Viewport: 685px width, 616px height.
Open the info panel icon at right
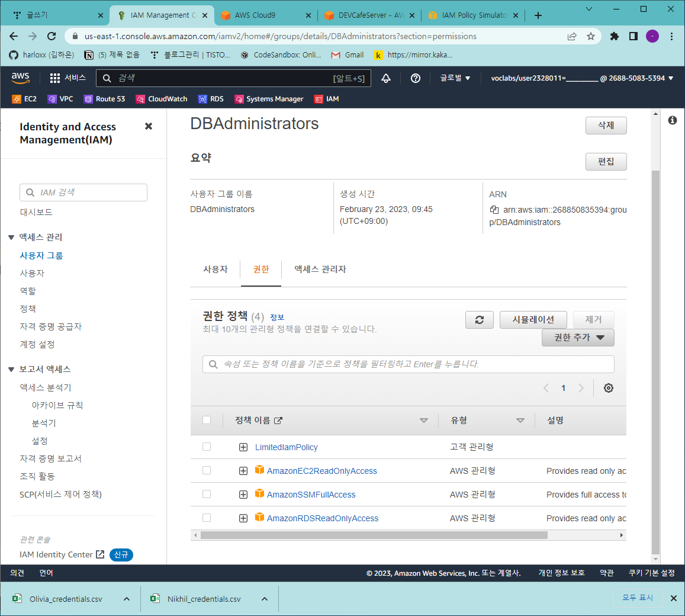tap(673, 120)
